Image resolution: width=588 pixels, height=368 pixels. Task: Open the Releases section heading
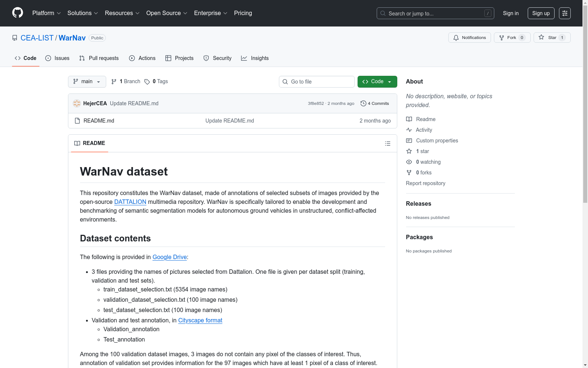click(x=419, y=204)
